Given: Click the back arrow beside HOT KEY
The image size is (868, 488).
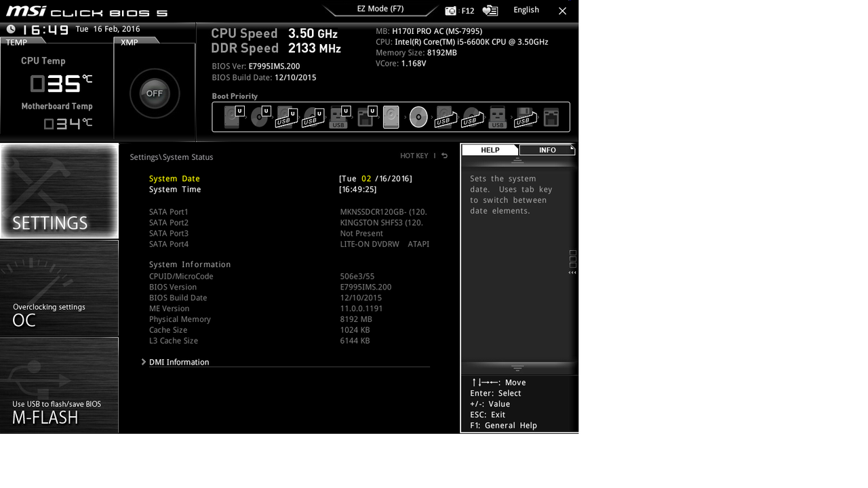Looking at the screenshot, I should pos(444,156).
